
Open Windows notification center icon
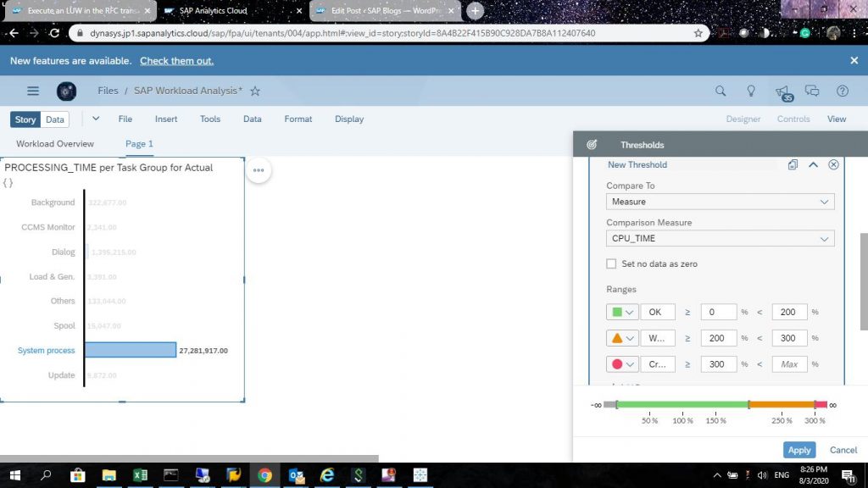pos(848,475)
